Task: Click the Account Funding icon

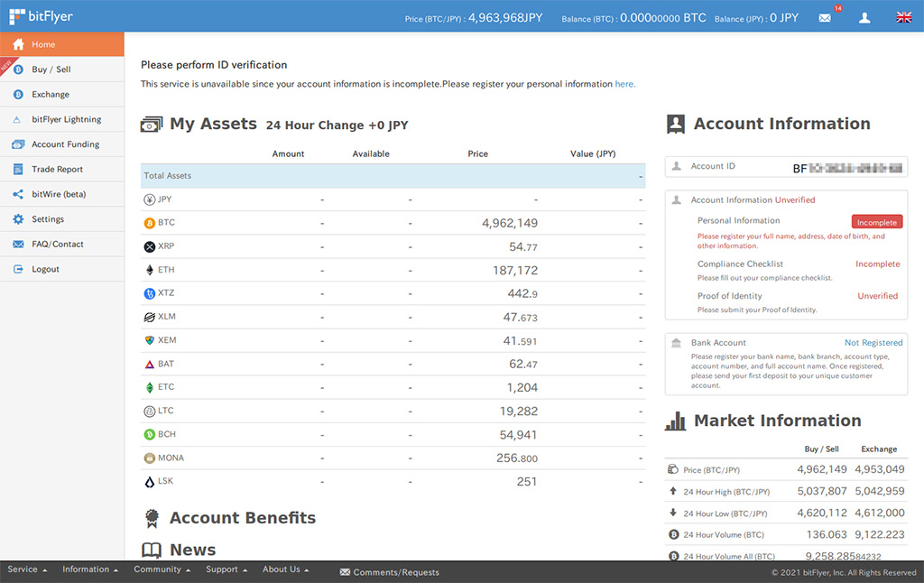Action: tap(18, 144)
